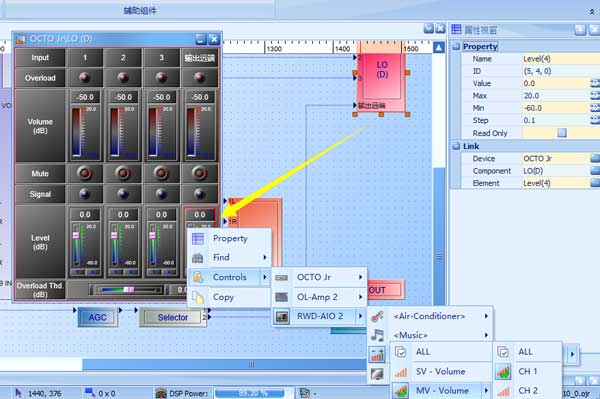The width and height of the screenshot is (600, 399).
Task: Click the RWD-AIO 2 device icon
Action: [282, 316]
